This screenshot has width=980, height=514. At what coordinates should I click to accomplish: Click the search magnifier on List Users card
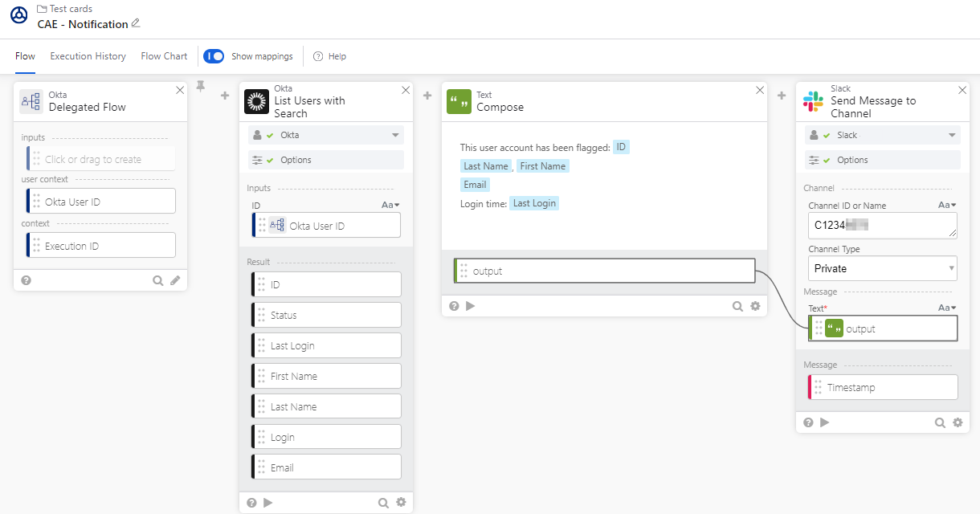pos(384,503)
